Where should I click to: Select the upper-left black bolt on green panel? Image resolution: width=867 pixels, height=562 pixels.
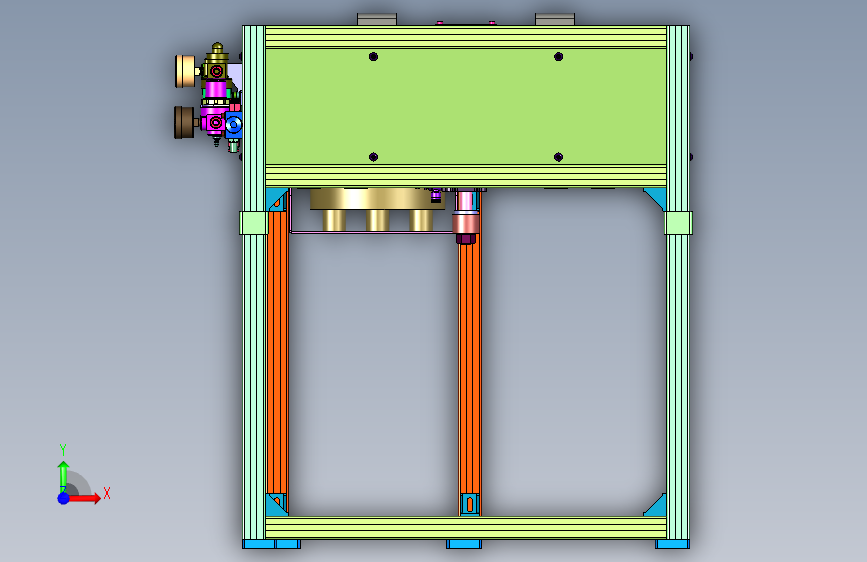pyautogui.click(x=373, y=56)
